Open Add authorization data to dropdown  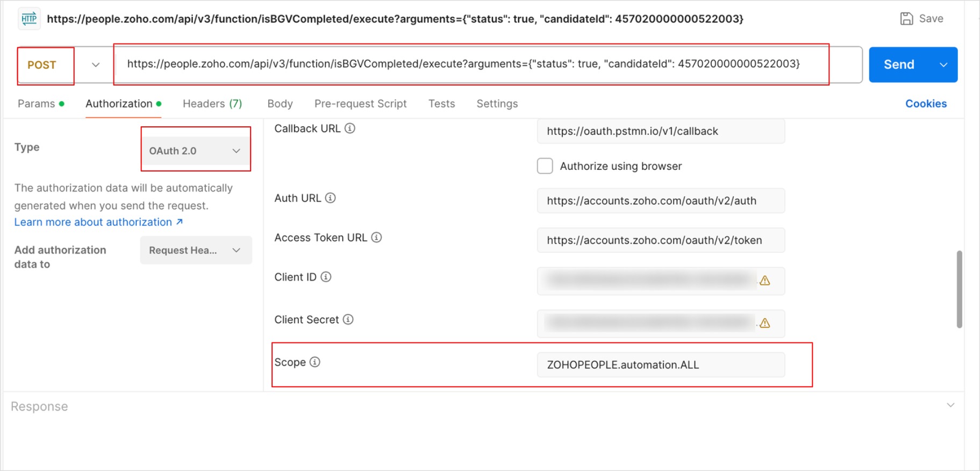point(196,250)
